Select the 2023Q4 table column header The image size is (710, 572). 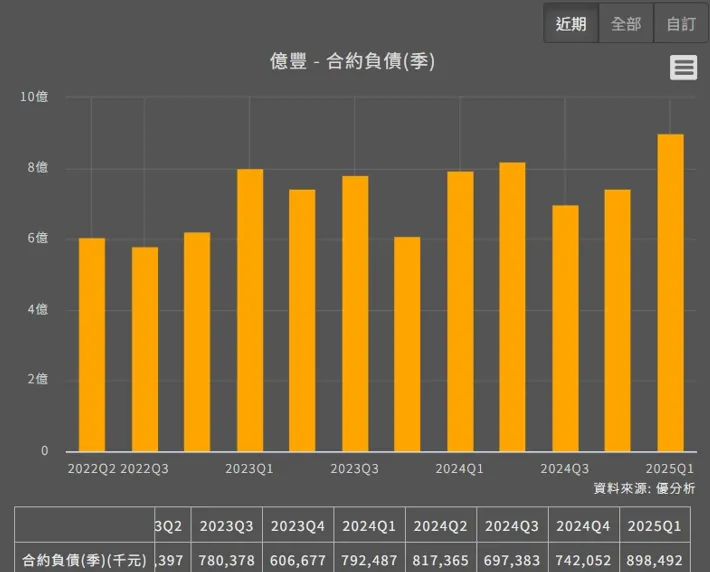pos(298,526)
